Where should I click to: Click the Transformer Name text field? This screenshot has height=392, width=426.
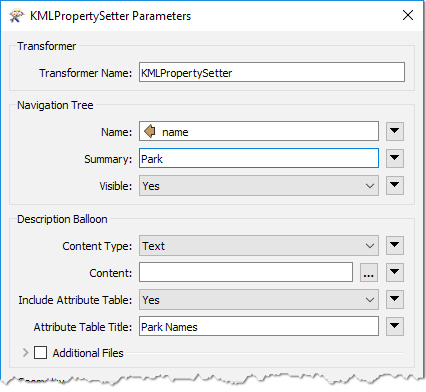click(272, 72)
